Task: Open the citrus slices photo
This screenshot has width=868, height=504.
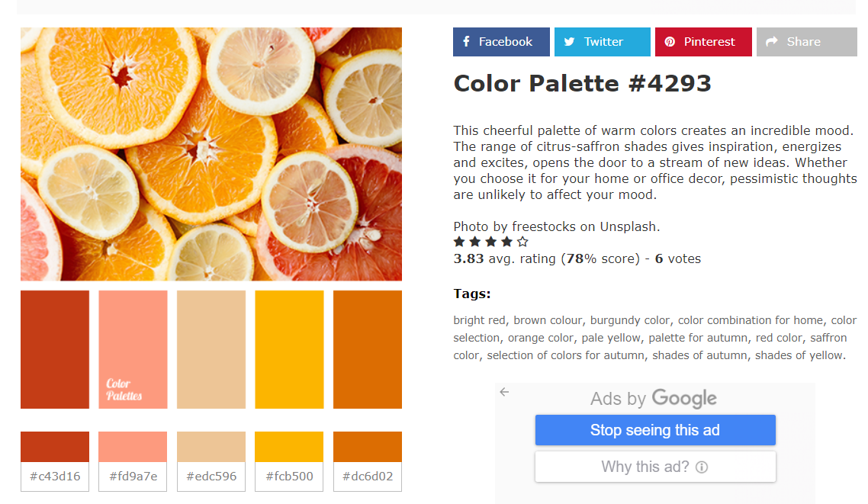Action: 211,154
